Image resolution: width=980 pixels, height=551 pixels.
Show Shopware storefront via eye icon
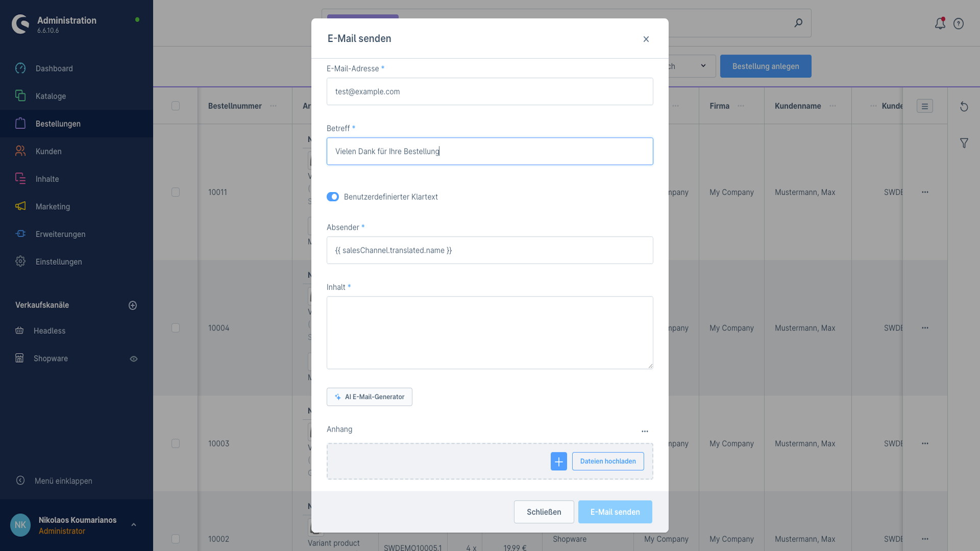coord(134,359)
